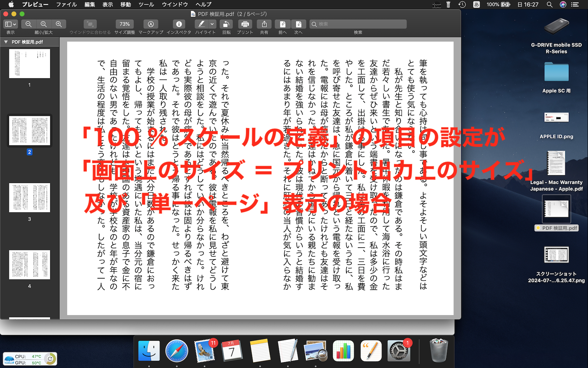Viewport: 588px width, 368px height.
Task: Open Safari from the Dock
Action: [x=177, y=351]
